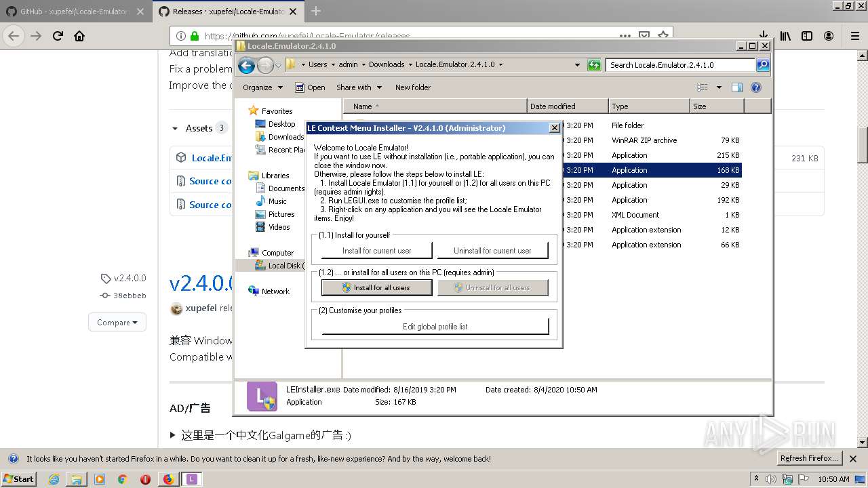Close LE Context Menu Installer dialog
The image size is (868, 488).
(x=554, y=127)
